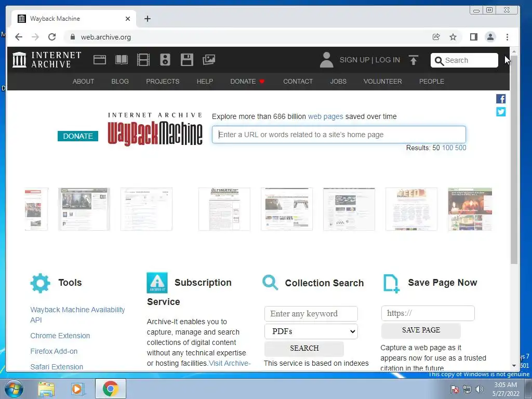Open the ULTIMATE site thumbnail
The height and width of the screenshot is (399, 532).
pos(224,209)
